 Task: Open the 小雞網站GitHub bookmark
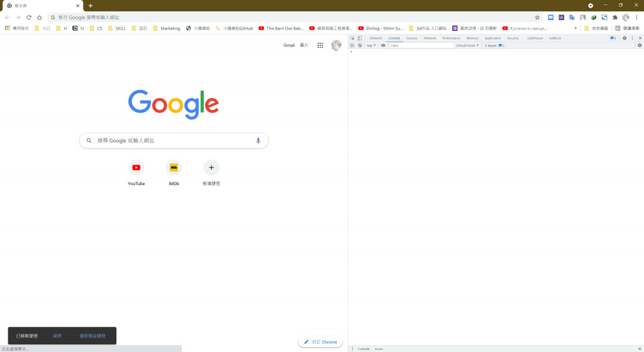tap(234, 28)
